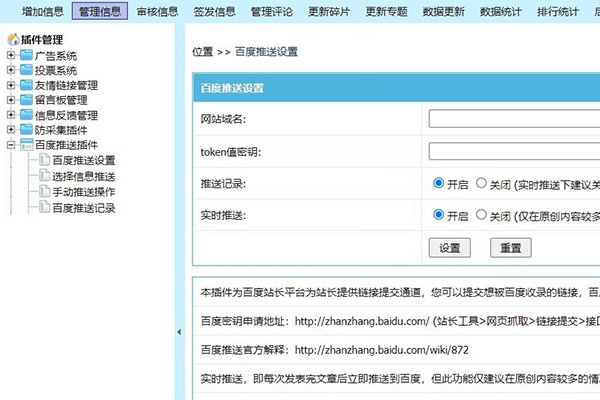The height and width of the screenshot is (400, 600).
Task: Select 开启 radio for 推送记录
Action: (x=439, y=184)
